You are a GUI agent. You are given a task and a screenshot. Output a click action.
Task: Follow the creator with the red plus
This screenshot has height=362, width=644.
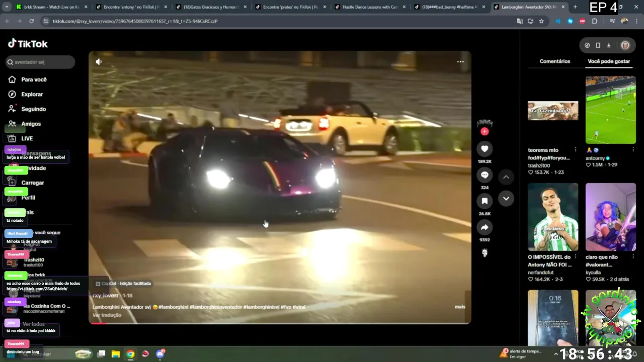point(485,131)
